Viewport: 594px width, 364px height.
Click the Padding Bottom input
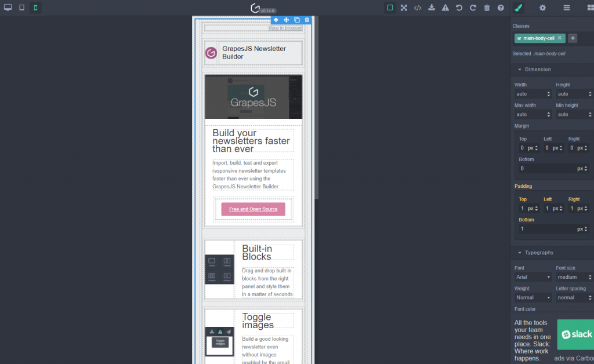547,229
